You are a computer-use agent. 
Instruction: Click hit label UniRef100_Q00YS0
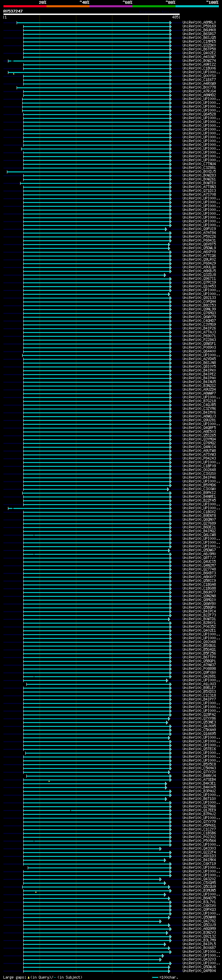(199, 76)
